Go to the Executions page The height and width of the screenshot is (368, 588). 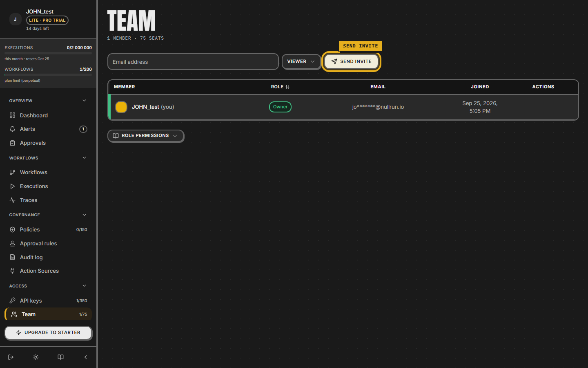pyautogui.click(x=48, y=186)
